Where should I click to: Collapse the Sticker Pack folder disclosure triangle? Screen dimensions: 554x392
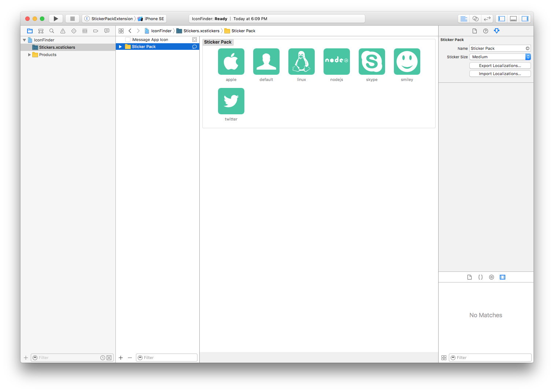point(121,47)
